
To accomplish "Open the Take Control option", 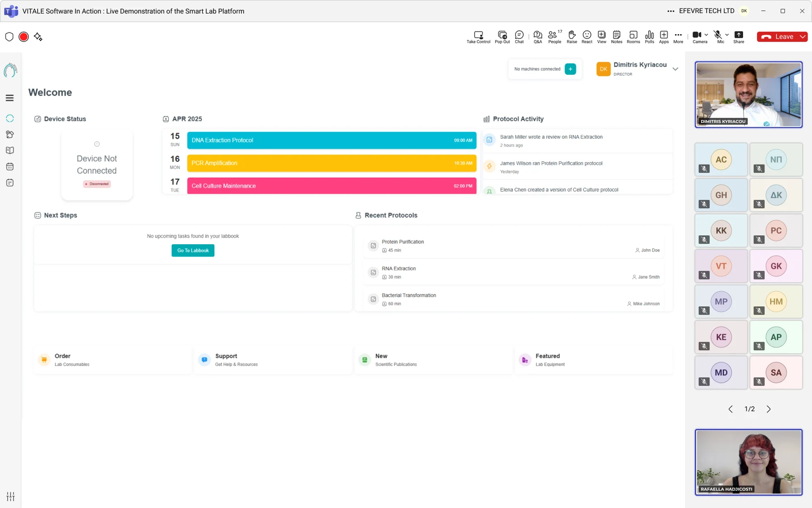I will click(x=478, y=37).
